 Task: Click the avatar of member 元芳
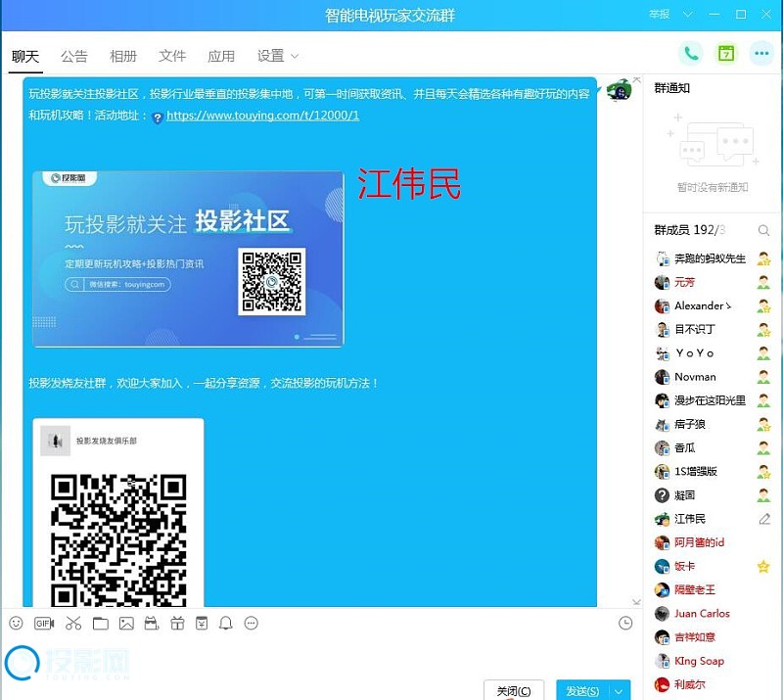tap(663, 282)
